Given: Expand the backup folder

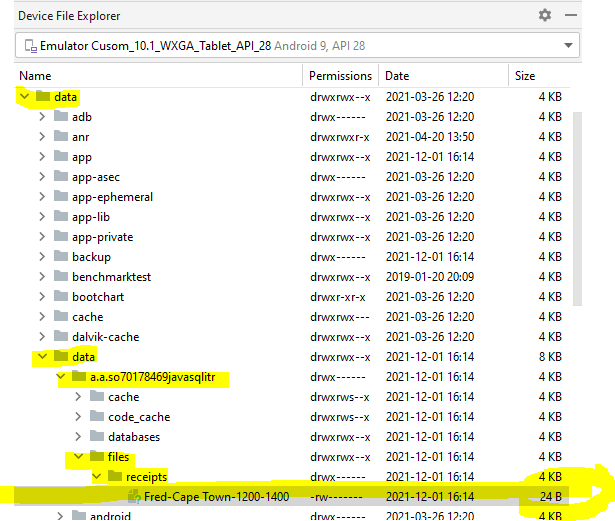Looking at the screenshot, I should coord(42,257).
